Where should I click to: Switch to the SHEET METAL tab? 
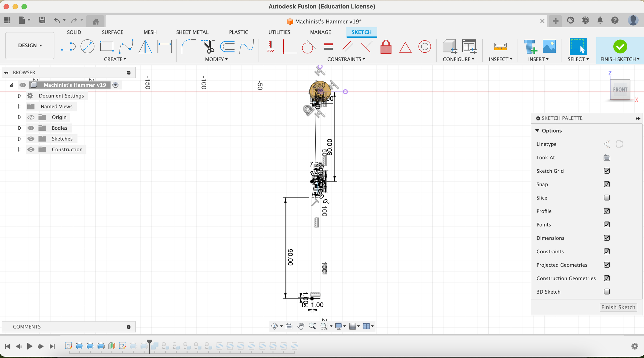[192, 32]
